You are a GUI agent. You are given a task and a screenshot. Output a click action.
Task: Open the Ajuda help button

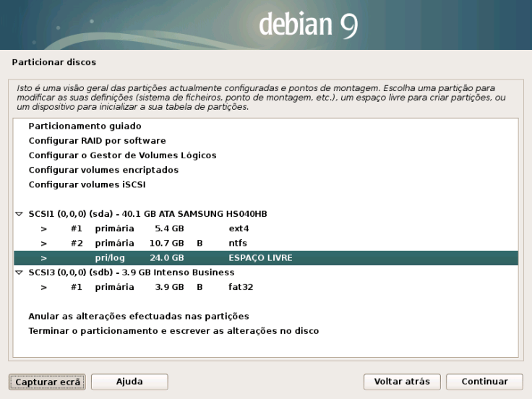tap(129, 382)
